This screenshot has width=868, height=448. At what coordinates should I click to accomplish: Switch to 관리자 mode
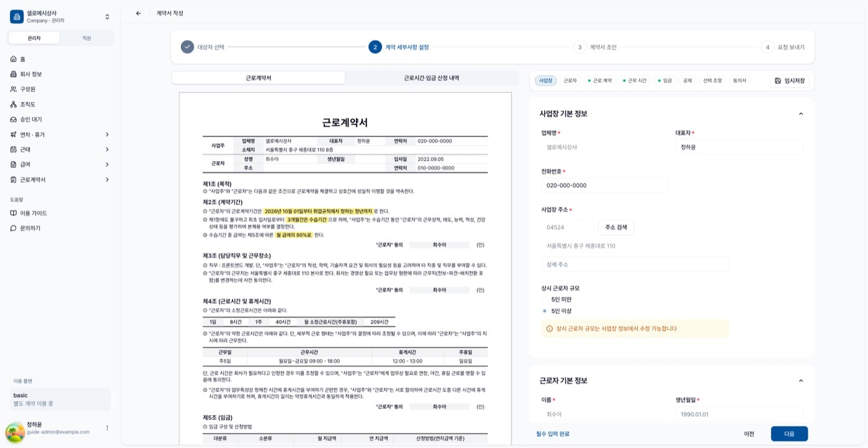click(x=34, y=38)
